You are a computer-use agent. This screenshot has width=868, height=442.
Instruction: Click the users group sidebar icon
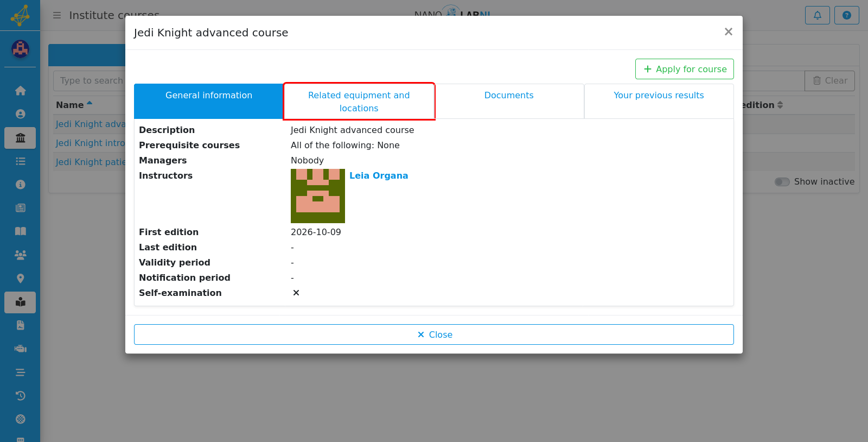(x=20, y=255)
